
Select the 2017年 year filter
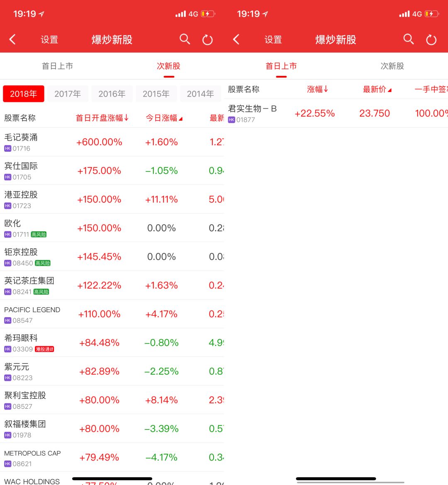[x=68, y=94]
